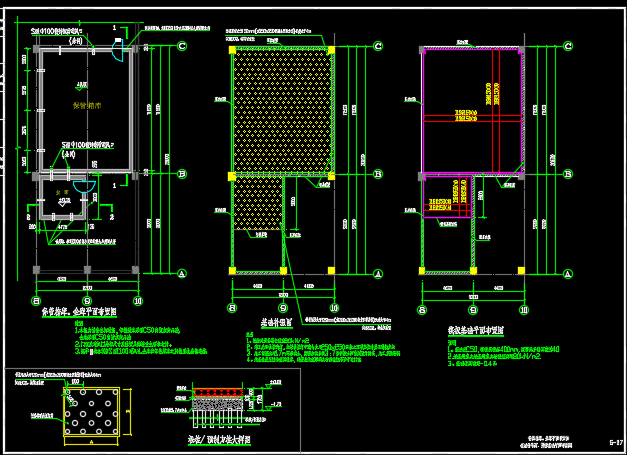The image size is (627, 455).
Task: Select the cyan door swing on the storage room top wall
Action: pyautogui.click(x=119, y=50)
